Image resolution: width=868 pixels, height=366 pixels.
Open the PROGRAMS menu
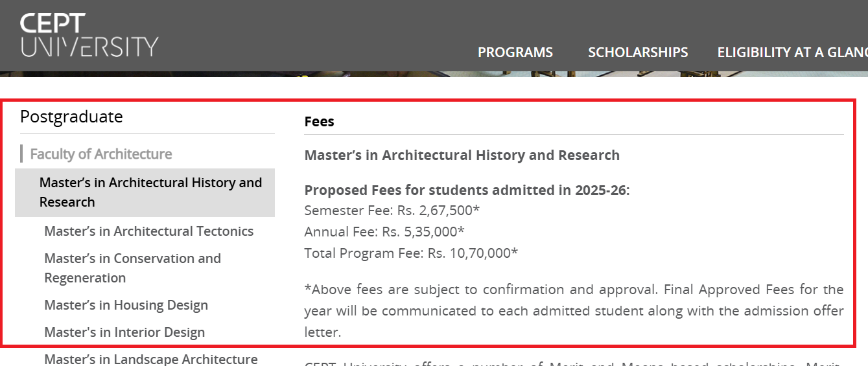(x=515, y=52)
